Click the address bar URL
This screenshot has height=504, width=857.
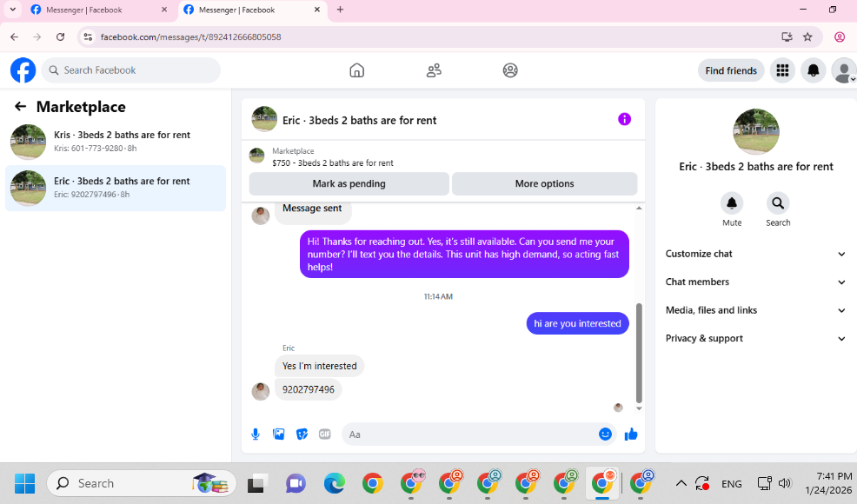tap(190, 37)
